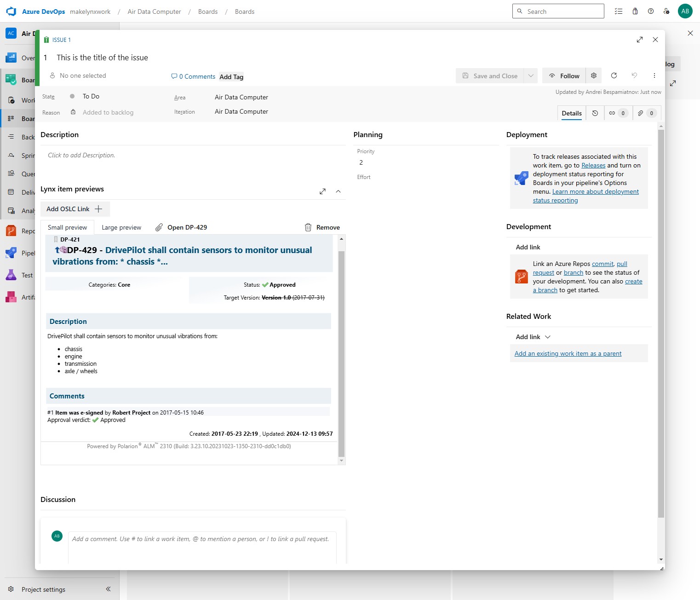
Task: Open User settings icon in header
Action: pyautogui.click(x=666, y=12)
